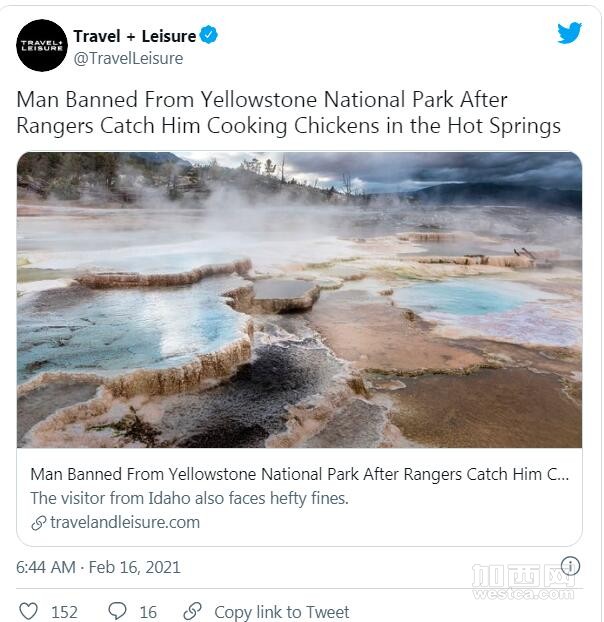Screen dimensions: 604x622
Task: Click the chain icon beside travelandleisure.com
Action: click(x=38, y=523)
